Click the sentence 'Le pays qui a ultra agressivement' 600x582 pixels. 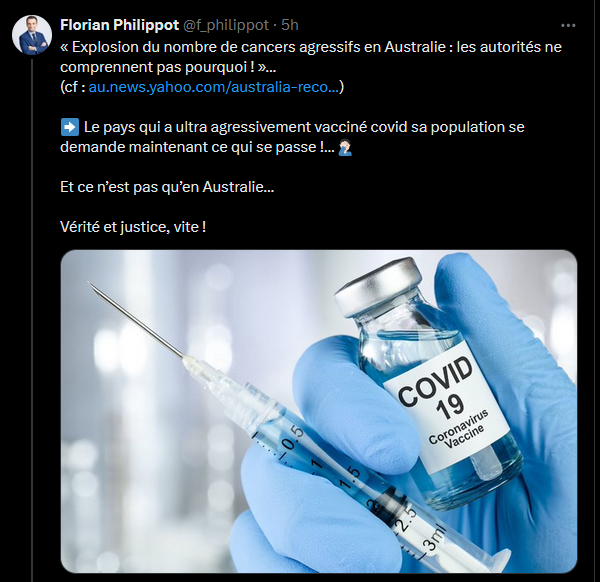(293, 127)
